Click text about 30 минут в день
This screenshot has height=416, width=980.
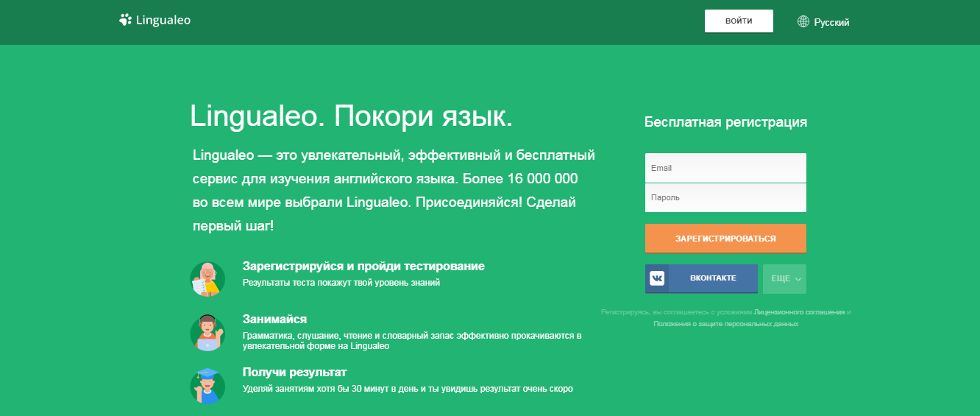(x=408, y=389)
